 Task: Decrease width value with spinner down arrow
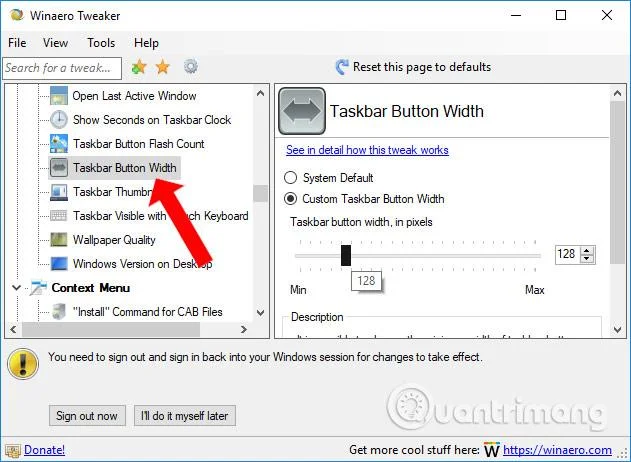click(587, 259)
